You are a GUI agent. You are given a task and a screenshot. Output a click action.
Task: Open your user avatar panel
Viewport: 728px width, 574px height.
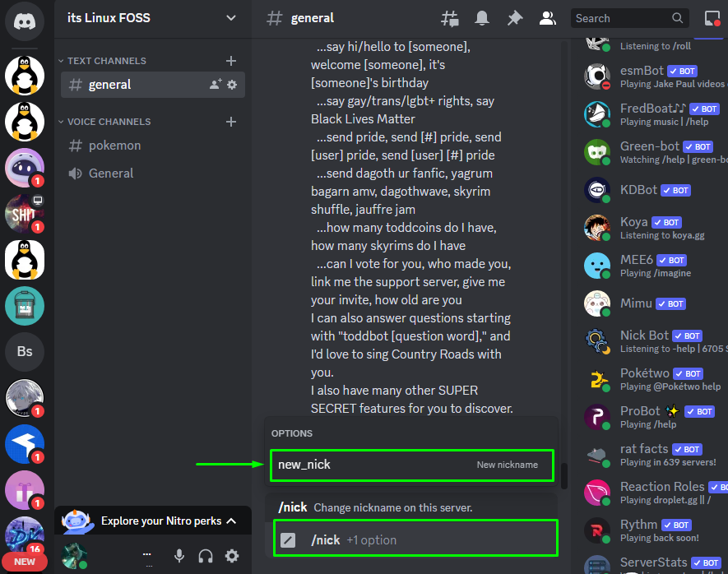tap(74, 555)
